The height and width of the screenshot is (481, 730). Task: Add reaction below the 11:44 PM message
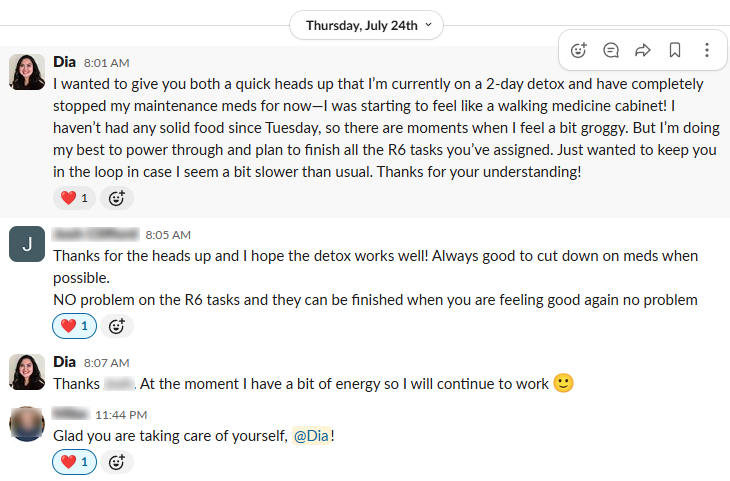[x=117, y=462]
